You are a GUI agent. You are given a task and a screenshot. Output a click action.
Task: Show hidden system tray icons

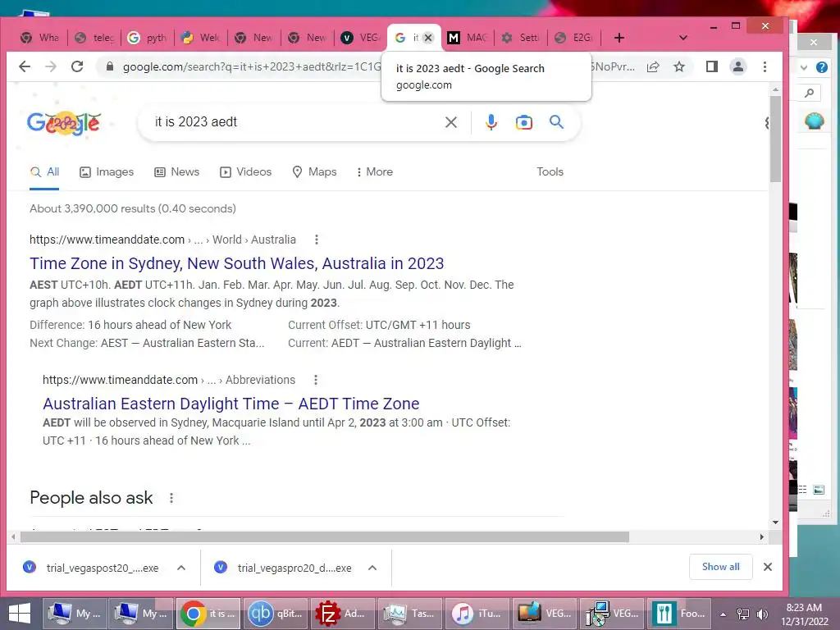(x=723, y=614)
